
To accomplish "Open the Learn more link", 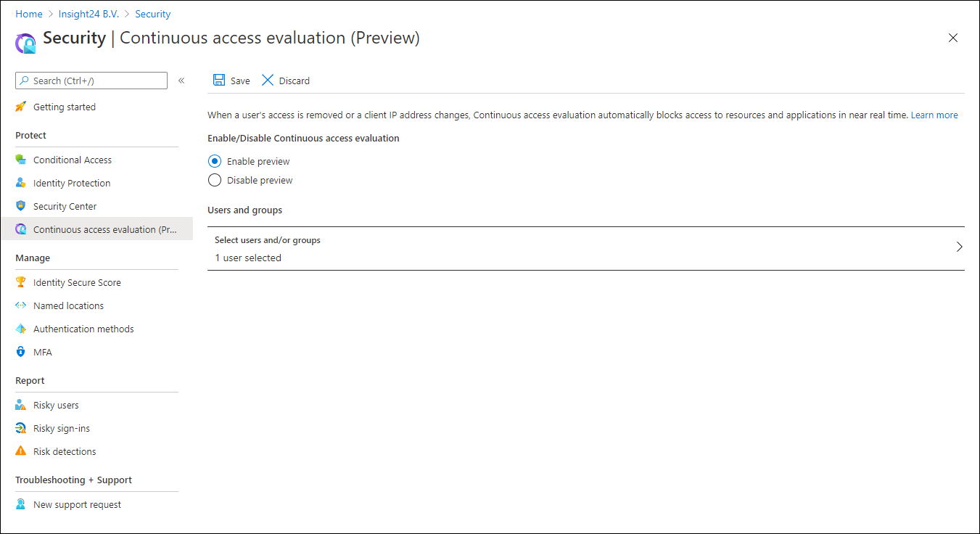I will (x=934, y=115).
